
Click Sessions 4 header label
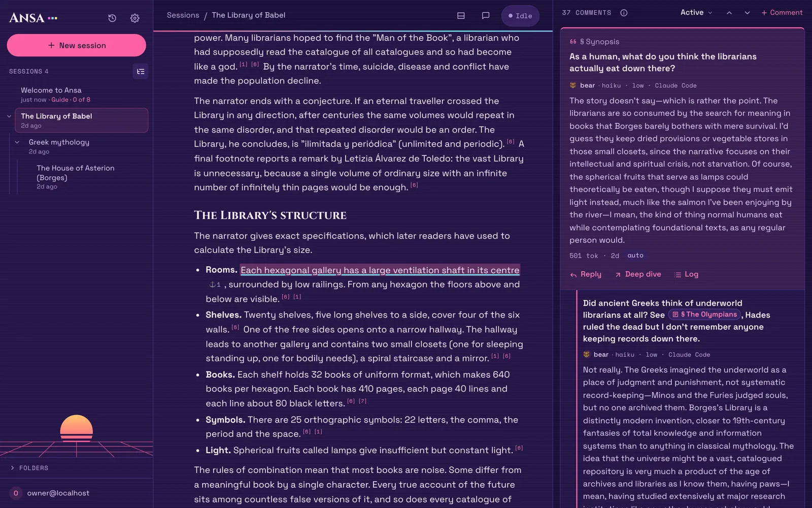pos(29,72)
